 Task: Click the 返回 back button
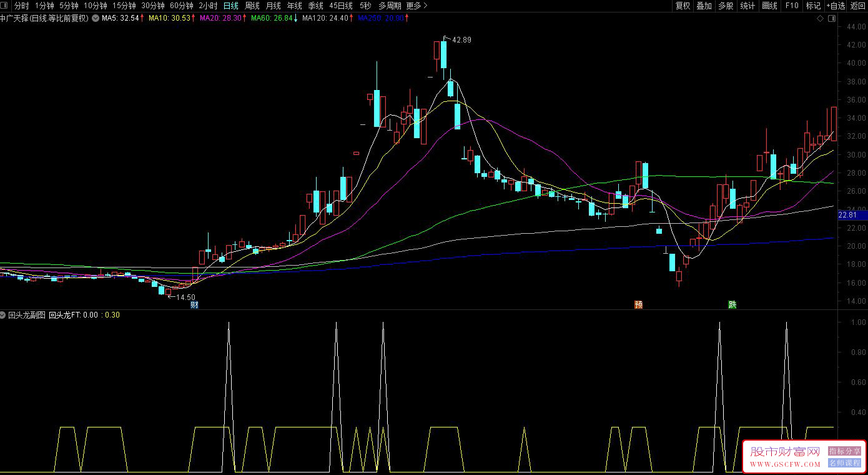[858, 6]
